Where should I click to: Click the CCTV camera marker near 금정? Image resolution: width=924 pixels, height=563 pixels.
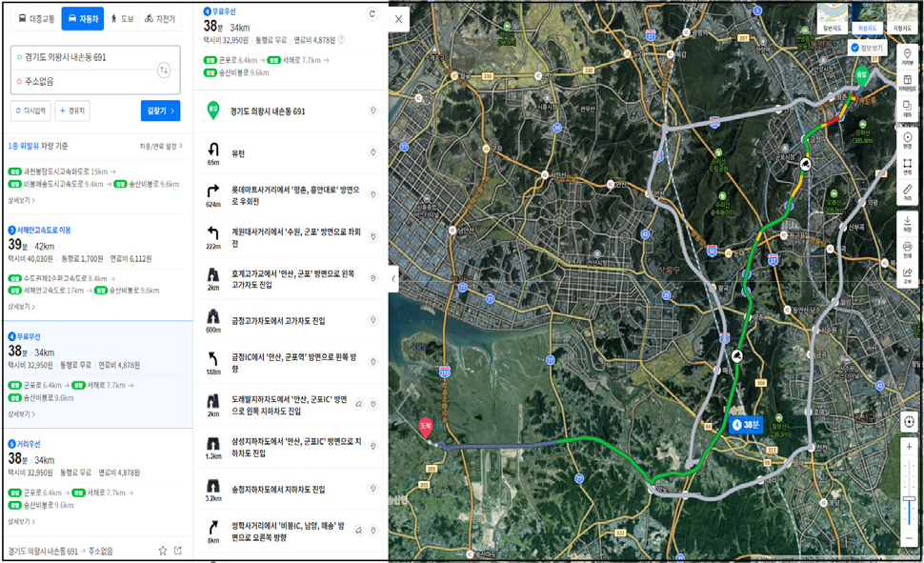click(805, 164)
